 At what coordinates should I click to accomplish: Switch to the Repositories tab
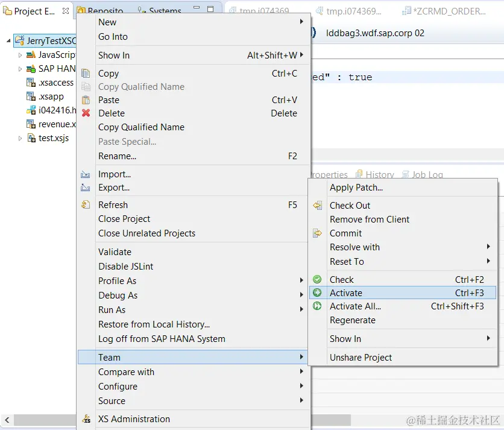point(100,11)
